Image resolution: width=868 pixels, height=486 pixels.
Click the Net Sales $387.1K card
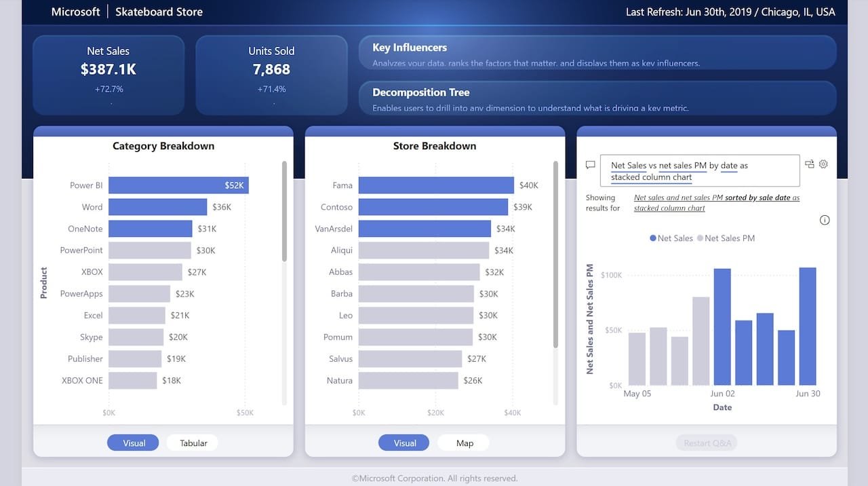(108, 75)
